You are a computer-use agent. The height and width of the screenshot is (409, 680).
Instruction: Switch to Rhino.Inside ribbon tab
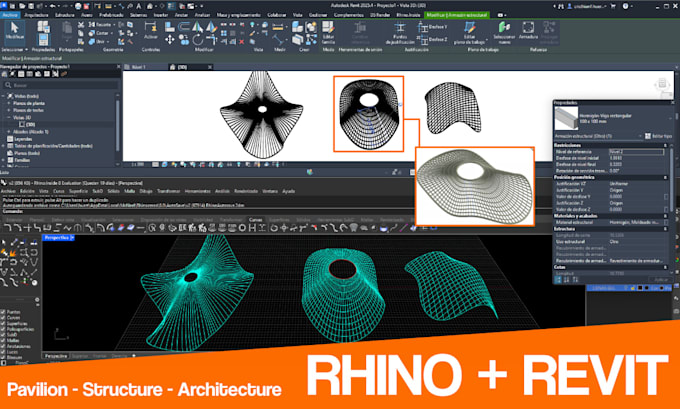coord(408,15)
